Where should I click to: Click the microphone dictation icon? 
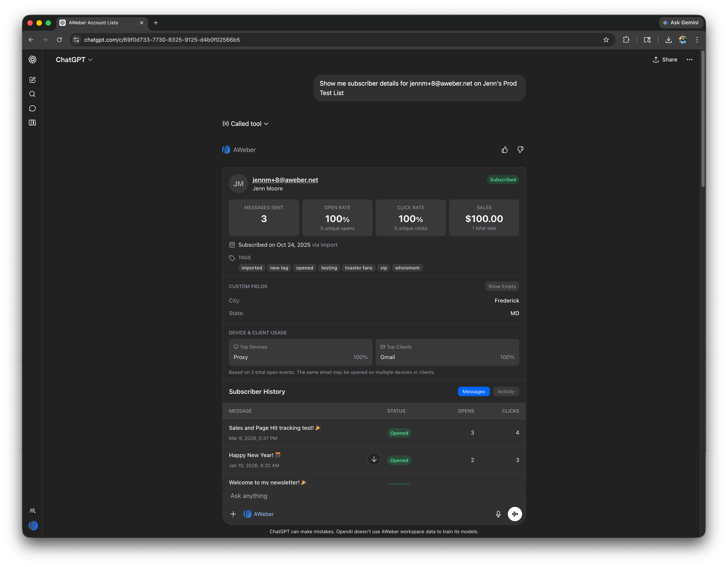point(498,514)
